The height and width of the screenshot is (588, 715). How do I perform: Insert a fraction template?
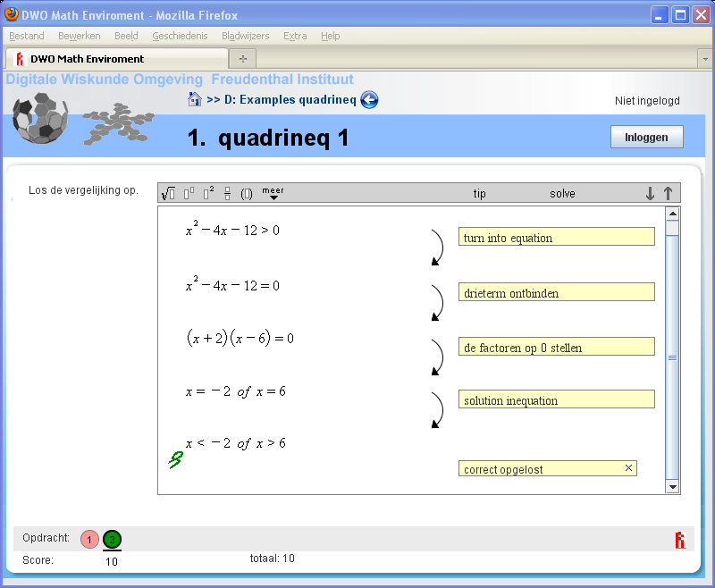coord(228,194)
